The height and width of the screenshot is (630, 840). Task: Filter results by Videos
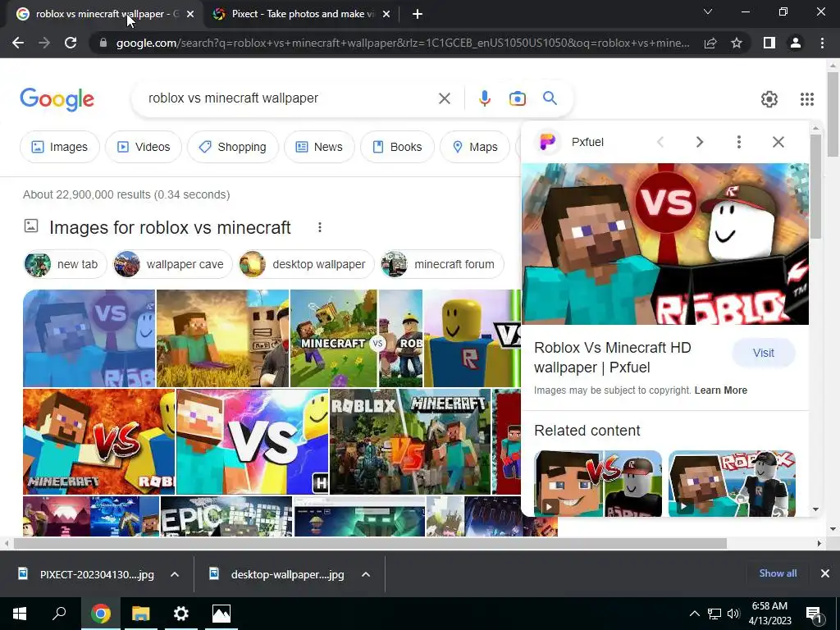click(x=144, y=147)
